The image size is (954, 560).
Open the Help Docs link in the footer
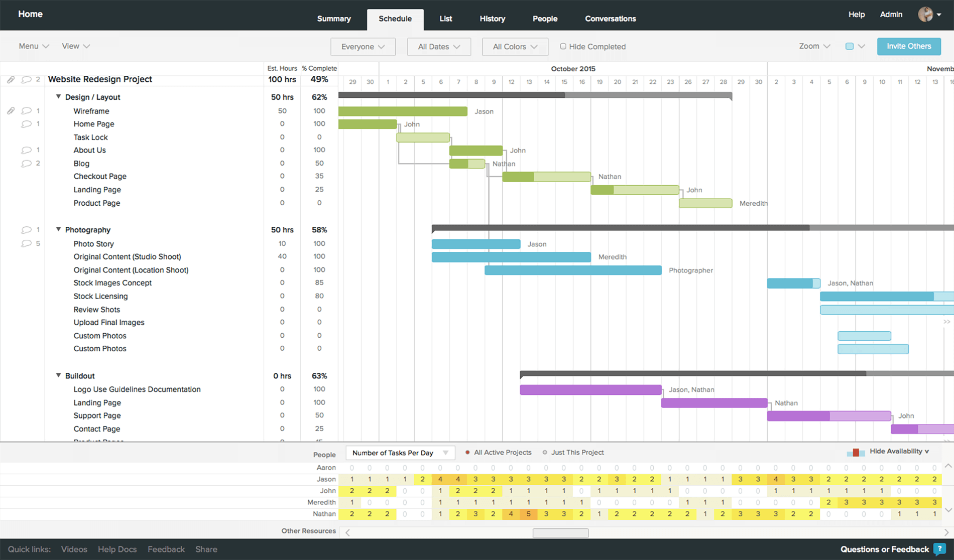coord(117,549)
